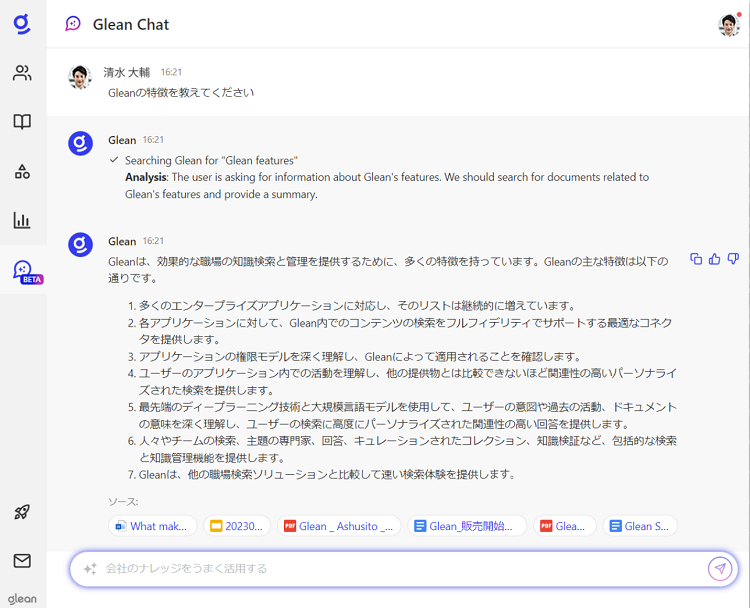Open the bar chart insights icon
Image resolution: width=750 pixels, height=608 pixels.
click(x=22, y=220)
